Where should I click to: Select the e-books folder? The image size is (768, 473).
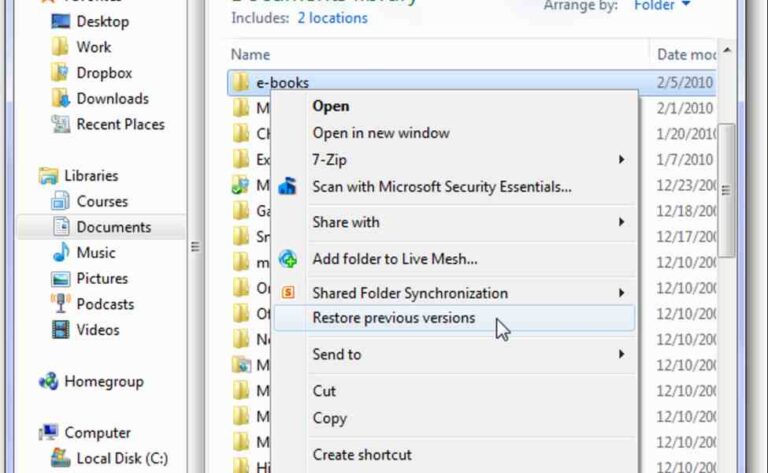click(282, 82)
